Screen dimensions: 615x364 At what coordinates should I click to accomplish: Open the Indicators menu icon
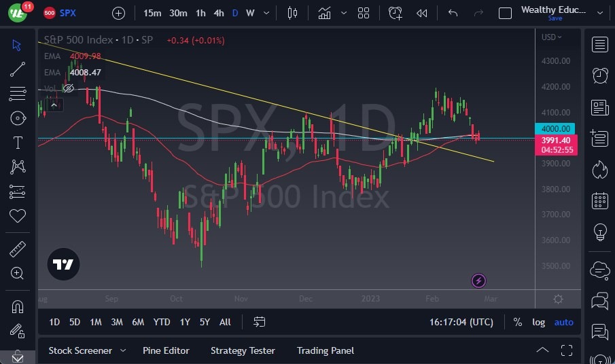[x=325, y=13]
